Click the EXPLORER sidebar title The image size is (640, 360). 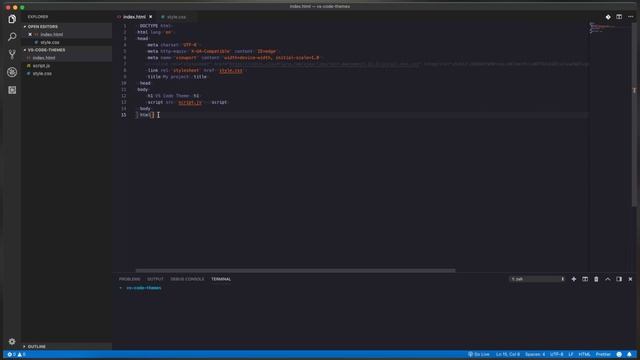pos(38,17)
